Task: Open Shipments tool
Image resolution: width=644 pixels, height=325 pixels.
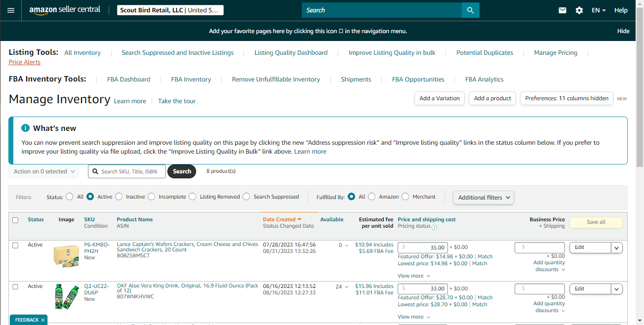Action: [356, 80]
